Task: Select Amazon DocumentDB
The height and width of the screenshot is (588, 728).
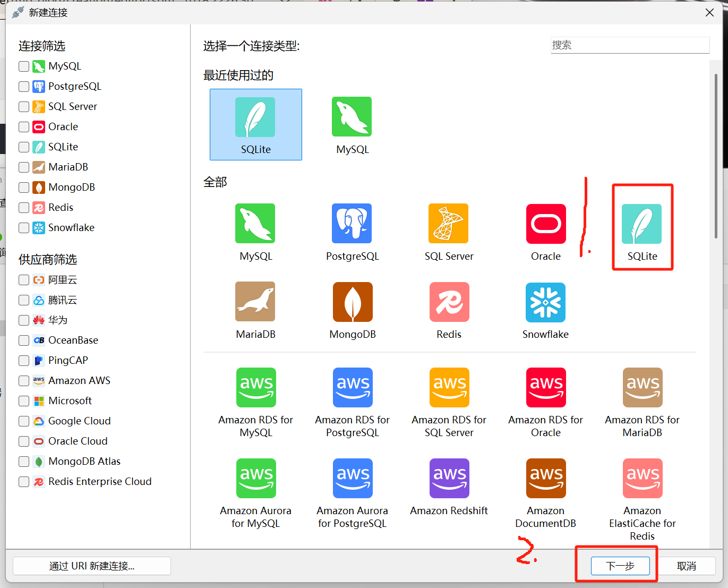Action: 545,493
